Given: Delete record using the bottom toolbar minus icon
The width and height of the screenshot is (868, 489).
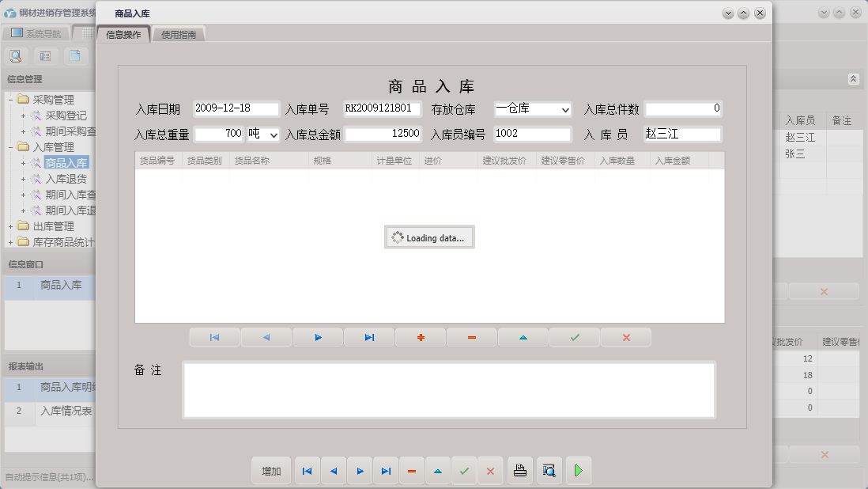Looking at the screenshot, I should [412, 471].
